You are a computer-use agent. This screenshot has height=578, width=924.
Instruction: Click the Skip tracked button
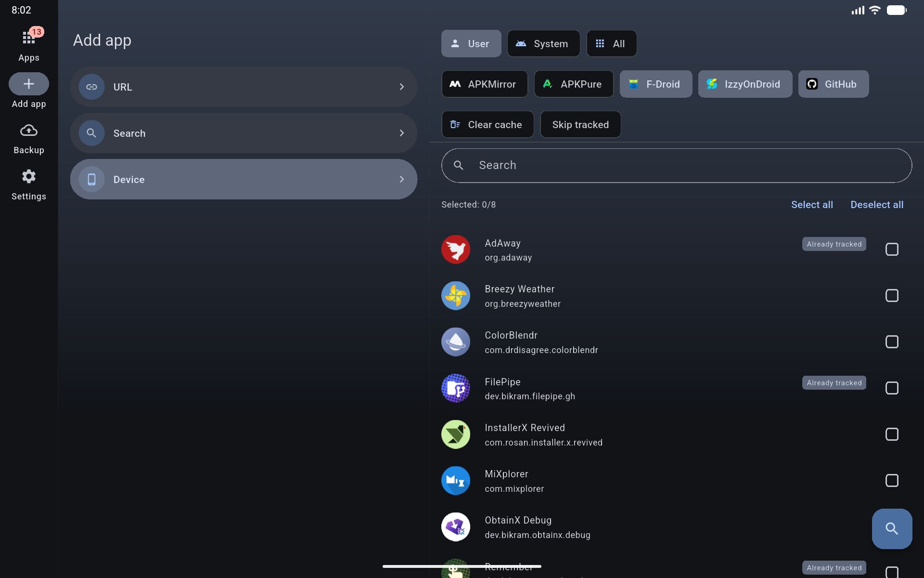tap(580, 124)
